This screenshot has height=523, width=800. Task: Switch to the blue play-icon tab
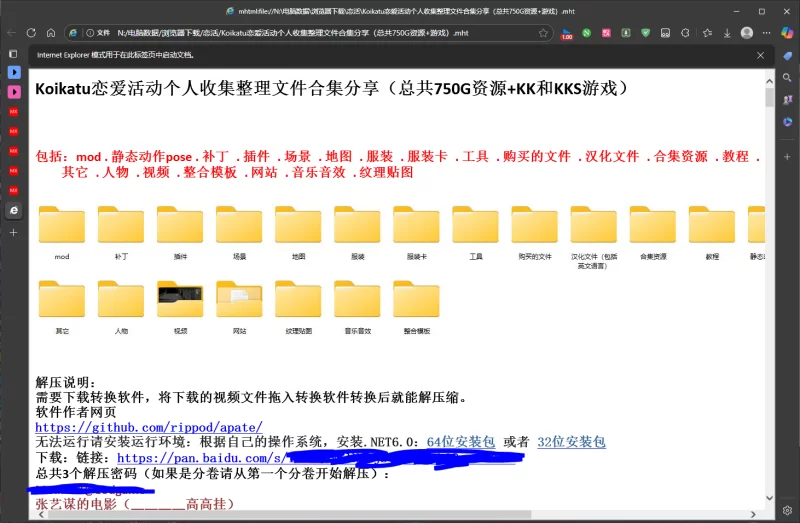pyautogui.click(x=14, y=72)
